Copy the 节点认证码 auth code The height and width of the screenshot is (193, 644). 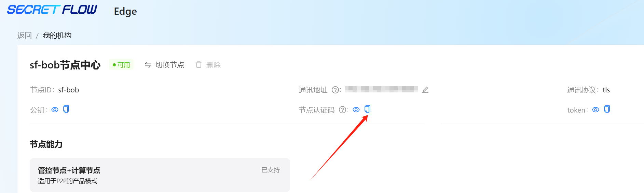coord(368,109)
